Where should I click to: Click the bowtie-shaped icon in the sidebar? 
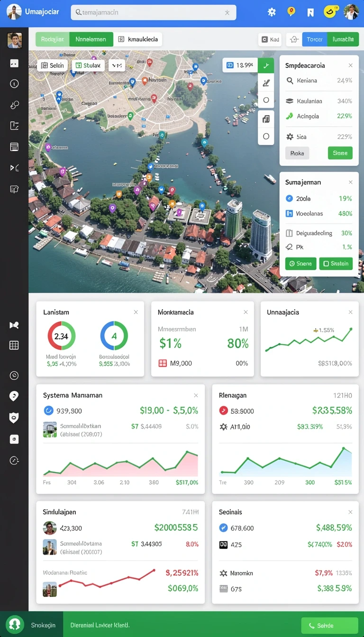point(14,325)
